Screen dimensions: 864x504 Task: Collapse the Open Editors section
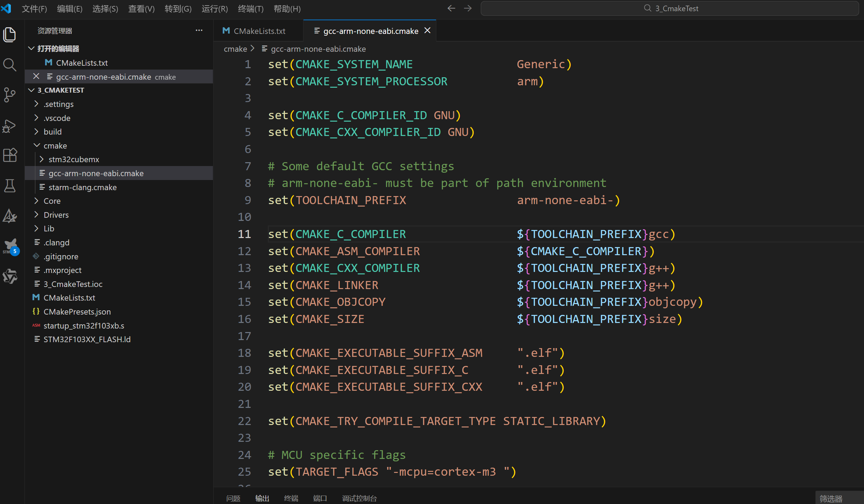point(31,49)
